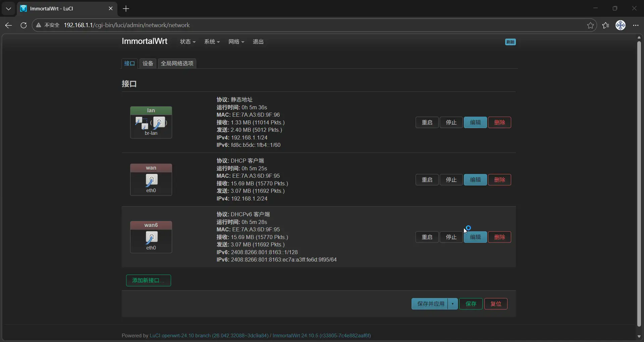Switch to the 全局网络选项 tab

pos(177,63)
